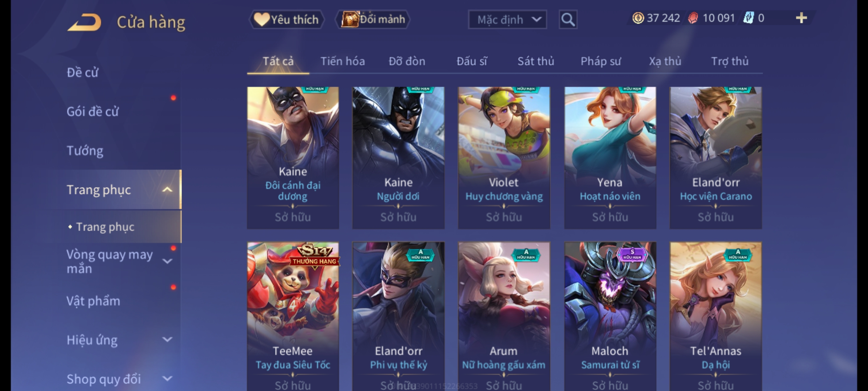
Task: Expand the Shop quy đổi section
Action: click(x=167, y=379)
